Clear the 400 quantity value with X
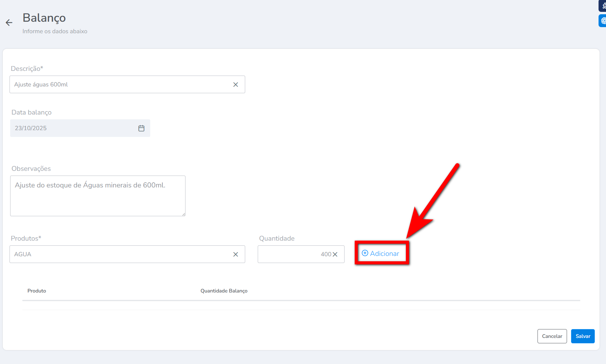Screen dimensions: 606x364 click(335, 255)
